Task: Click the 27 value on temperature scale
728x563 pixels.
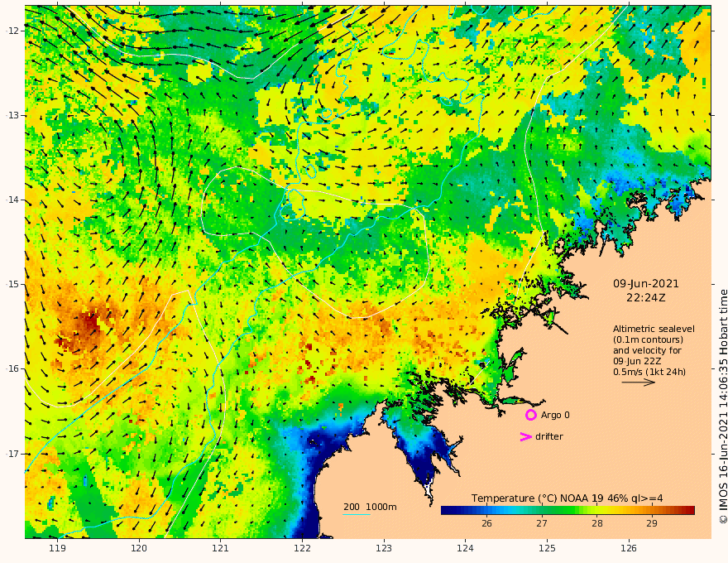Action: pos(542,523)
